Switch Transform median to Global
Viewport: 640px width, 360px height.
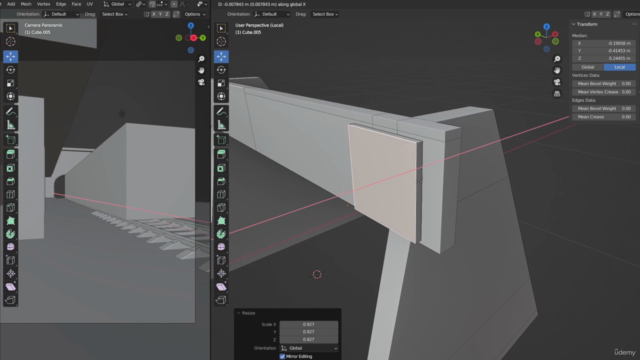pos(588,67)
